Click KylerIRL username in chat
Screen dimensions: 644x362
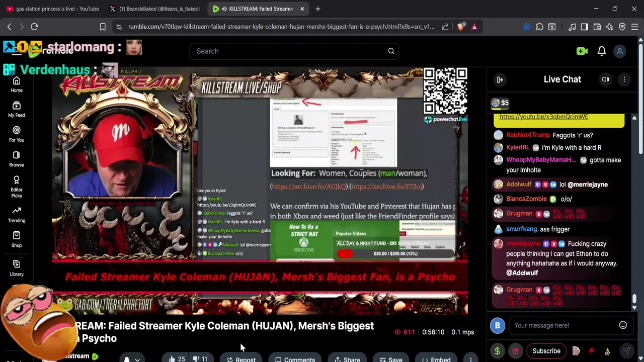pos(518,147)
